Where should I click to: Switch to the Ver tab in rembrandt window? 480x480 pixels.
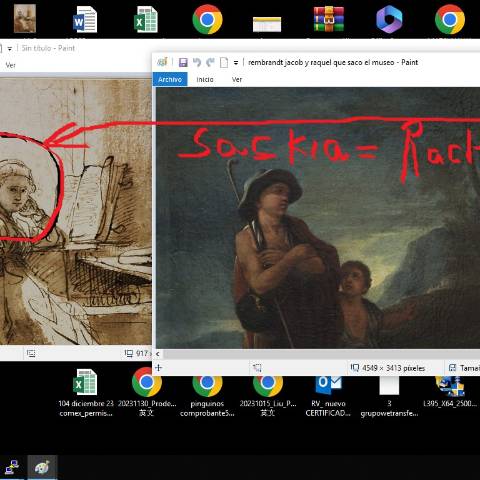[x=237, y=79]
